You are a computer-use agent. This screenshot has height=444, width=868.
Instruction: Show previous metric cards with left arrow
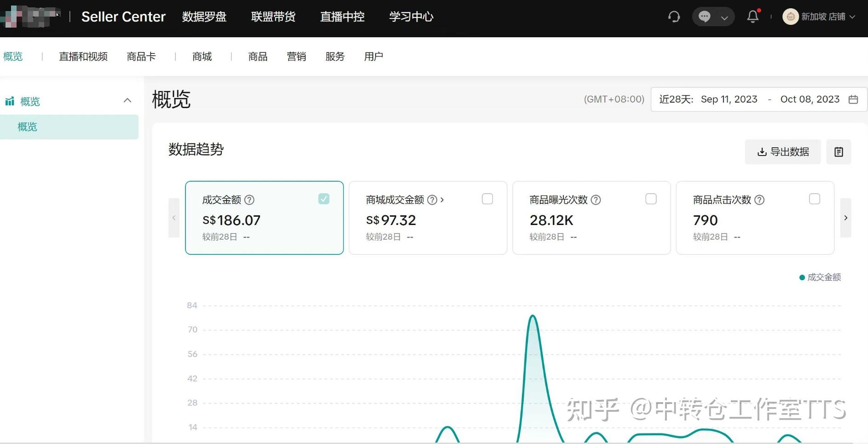click(174, 218)
